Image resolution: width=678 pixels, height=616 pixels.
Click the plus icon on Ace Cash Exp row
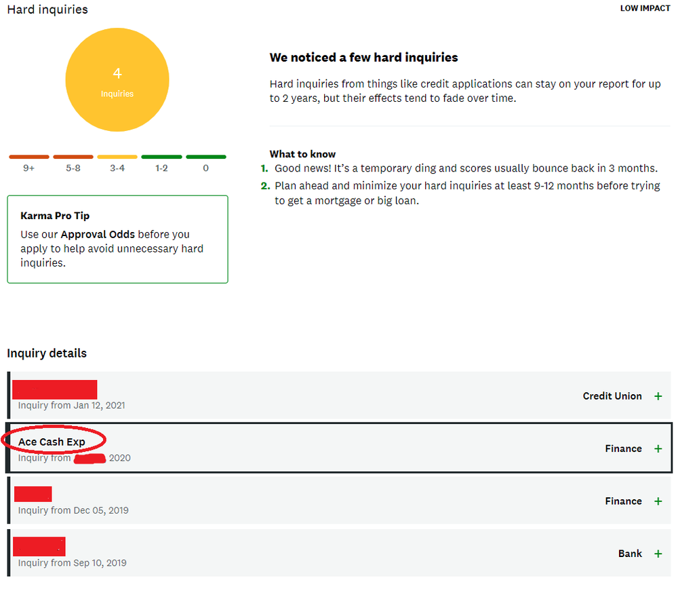click(x=658, y=448)
